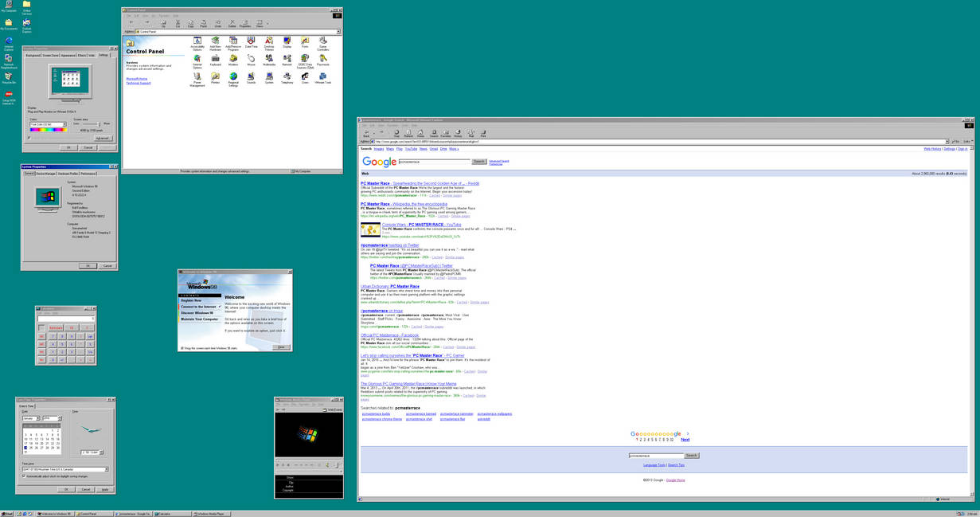Image resolution: width=980 pixels, height=517 pixels.
Task: Click the Technical Support link in Control Panel
Action: 139,84
